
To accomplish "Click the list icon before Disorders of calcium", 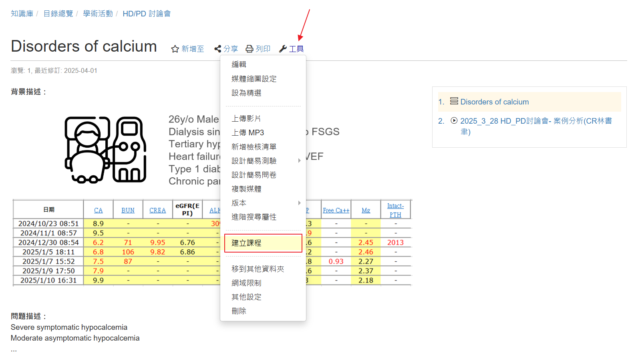I will click(x=454, y=101).
